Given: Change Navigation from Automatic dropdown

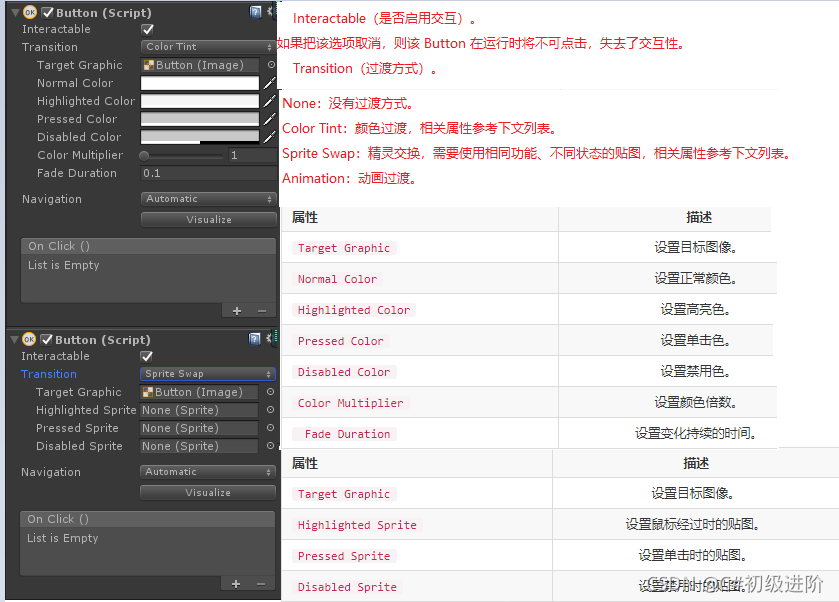Looking at the screenshot, I should 206,199.
